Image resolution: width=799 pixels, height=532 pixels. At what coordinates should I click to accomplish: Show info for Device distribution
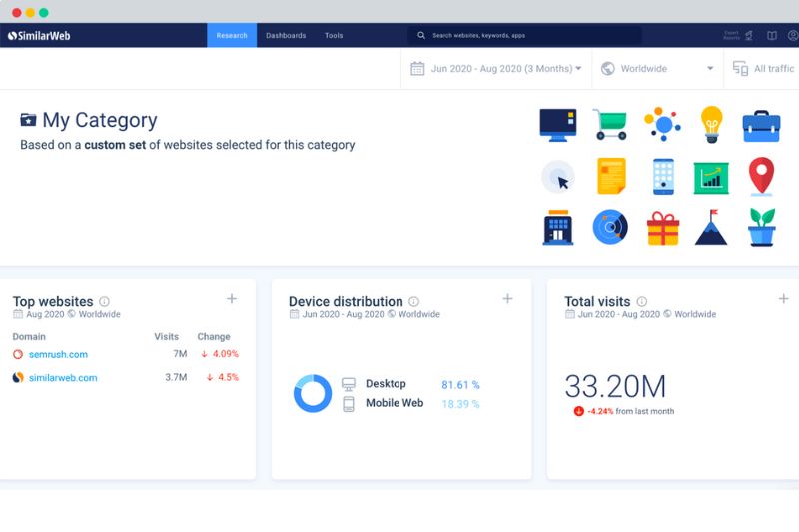click(x=413, y=301)
